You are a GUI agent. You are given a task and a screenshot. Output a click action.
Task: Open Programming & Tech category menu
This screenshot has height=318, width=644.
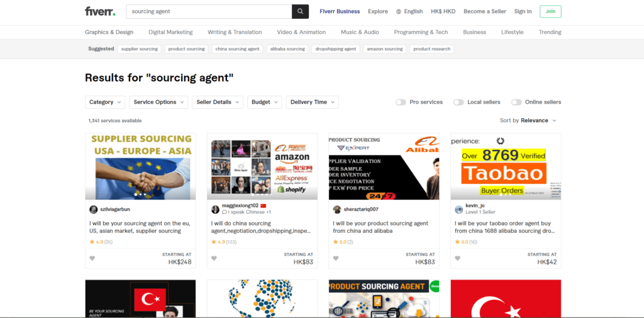pyautogui.click(x=421, y=32)
